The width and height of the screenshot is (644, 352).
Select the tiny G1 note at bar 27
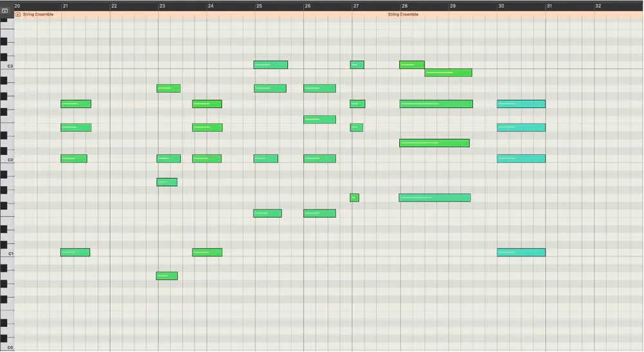(354, 198)
